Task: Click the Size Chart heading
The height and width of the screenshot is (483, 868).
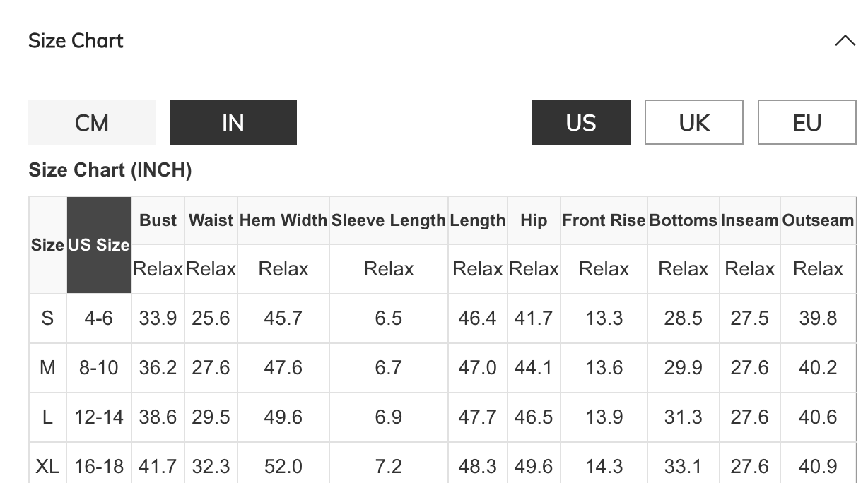Action: tap(76, 41)
